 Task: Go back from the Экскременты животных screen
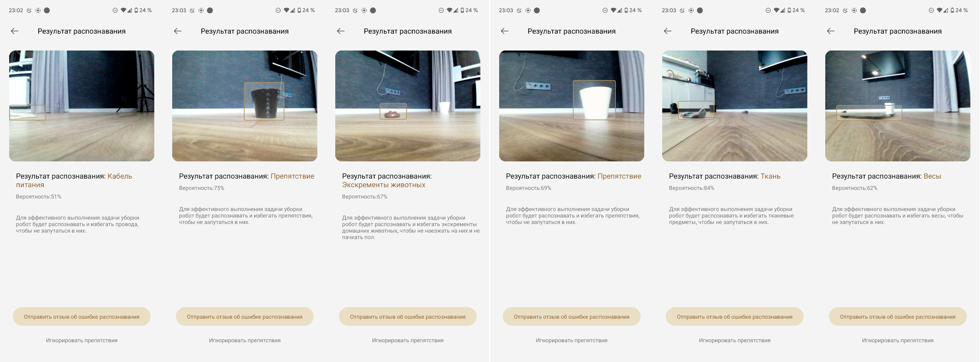[x=341, y=31]
